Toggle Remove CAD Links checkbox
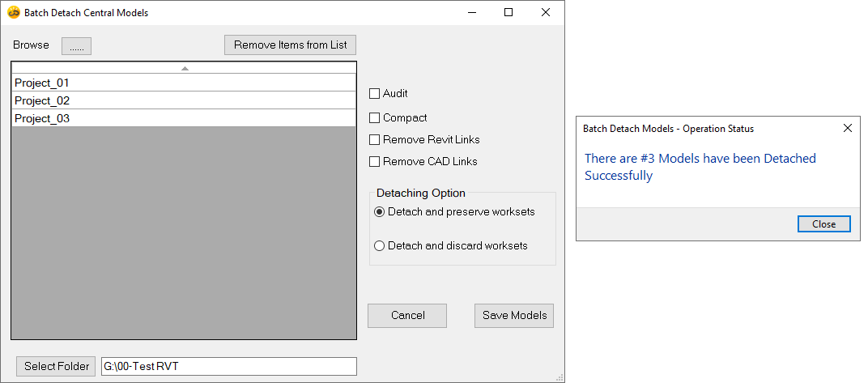 tap(375, 162)
